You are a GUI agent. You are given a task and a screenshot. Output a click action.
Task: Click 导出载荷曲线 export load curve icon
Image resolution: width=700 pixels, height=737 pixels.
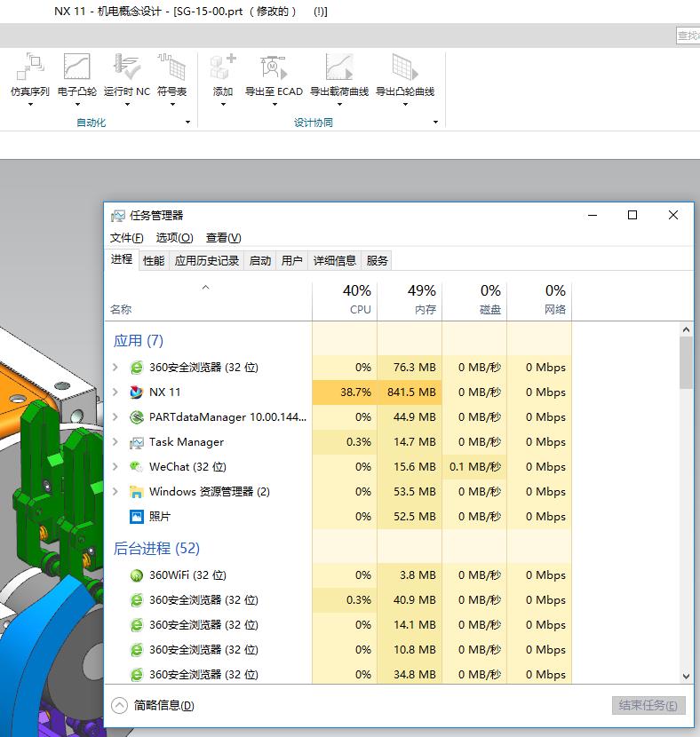pyautogui.click(x=339, y=67)
